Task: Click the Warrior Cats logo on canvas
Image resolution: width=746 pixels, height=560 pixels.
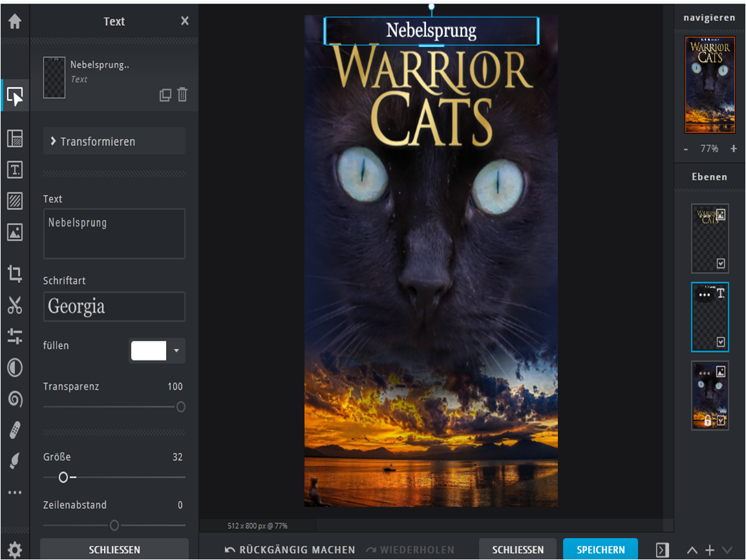Action: click(x=432, y=95)
